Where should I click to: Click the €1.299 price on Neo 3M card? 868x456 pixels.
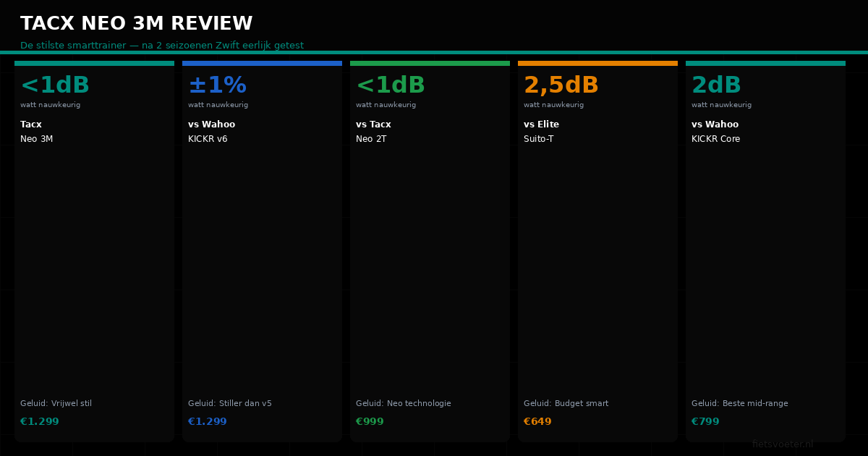tap(40, 422)
